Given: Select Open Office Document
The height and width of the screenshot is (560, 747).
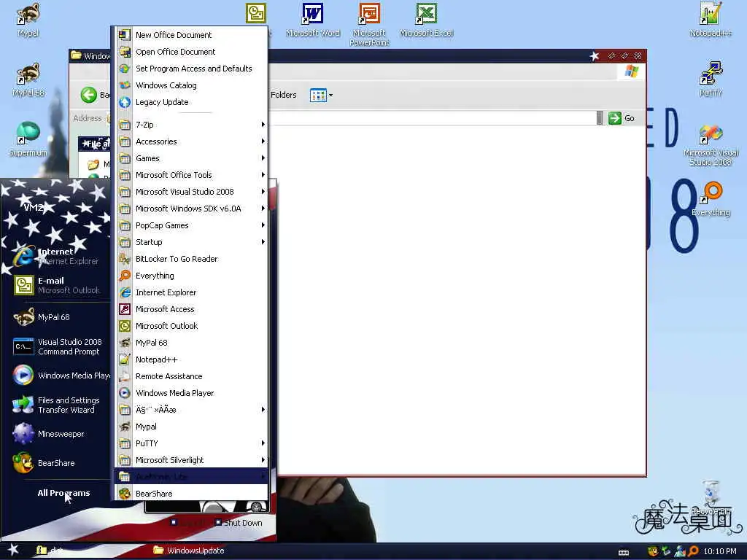Looking at the screenshot, I should tap(191, 52).
